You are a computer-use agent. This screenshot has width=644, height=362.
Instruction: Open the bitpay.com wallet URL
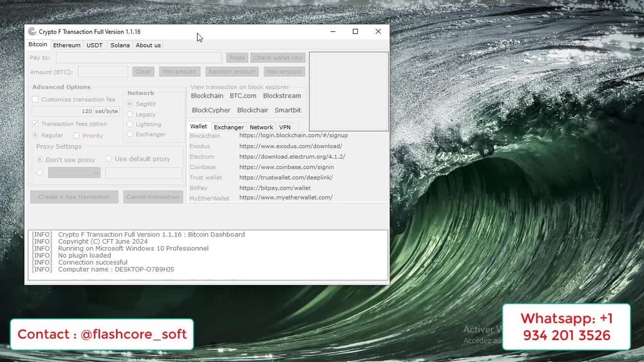[x=275, y=188]
